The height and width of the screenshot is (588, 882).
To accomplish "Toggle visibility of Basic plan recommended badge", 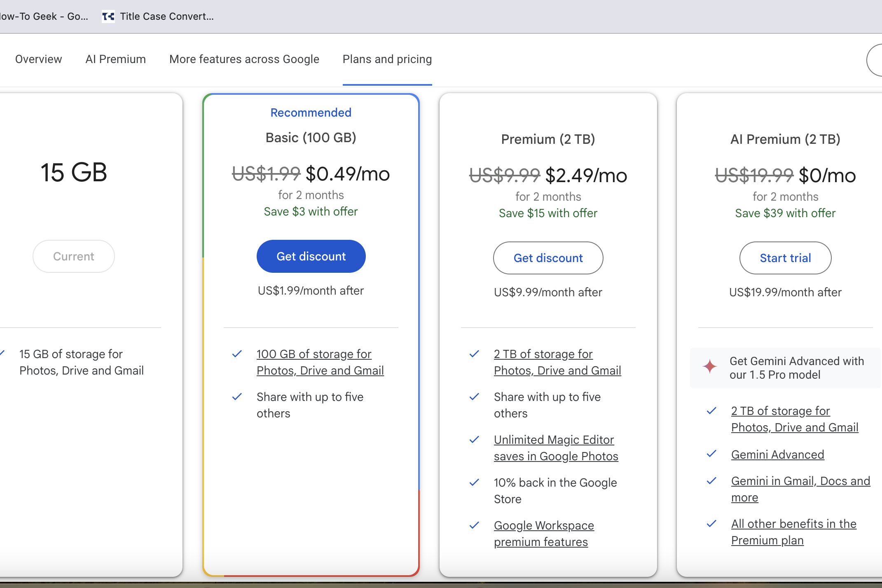I will tap(311, 113).
